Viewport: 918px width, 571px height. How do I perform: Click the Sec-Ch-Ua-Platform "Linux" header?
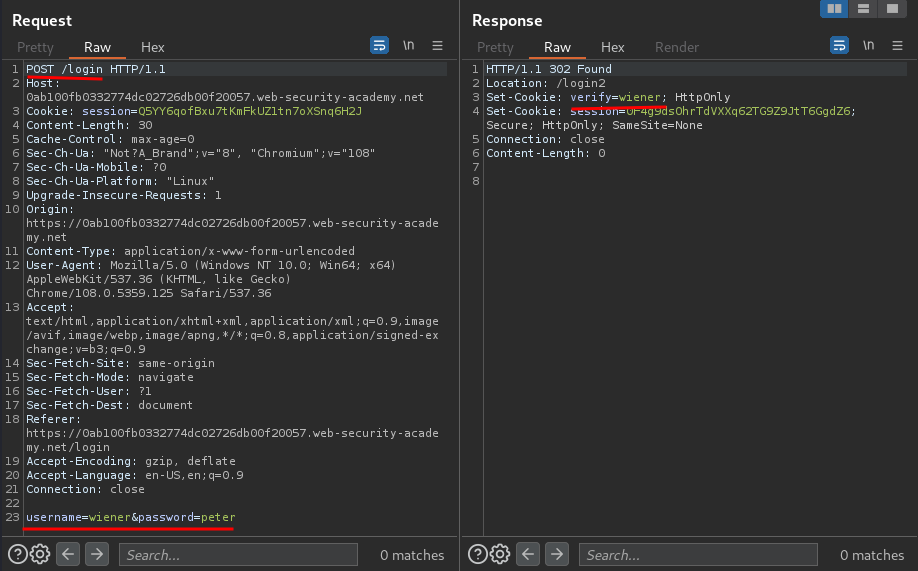pos(120,182)
